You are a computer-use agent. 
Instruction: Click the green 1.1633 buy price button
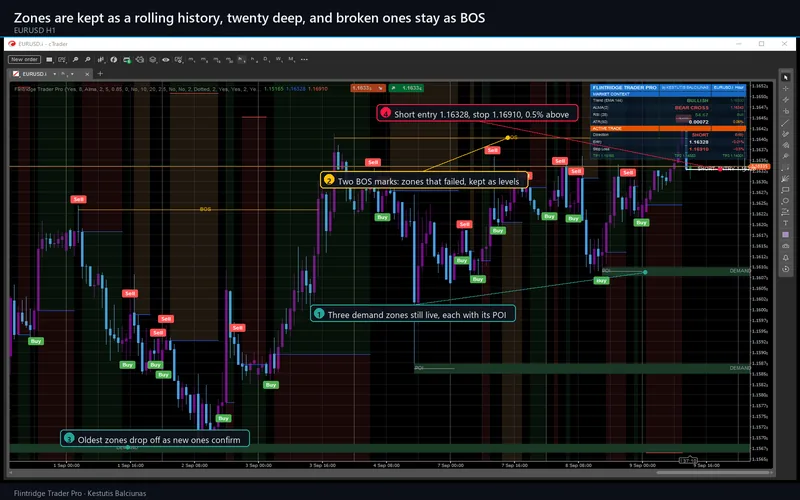pyautogui.click(x=406, y=88)
